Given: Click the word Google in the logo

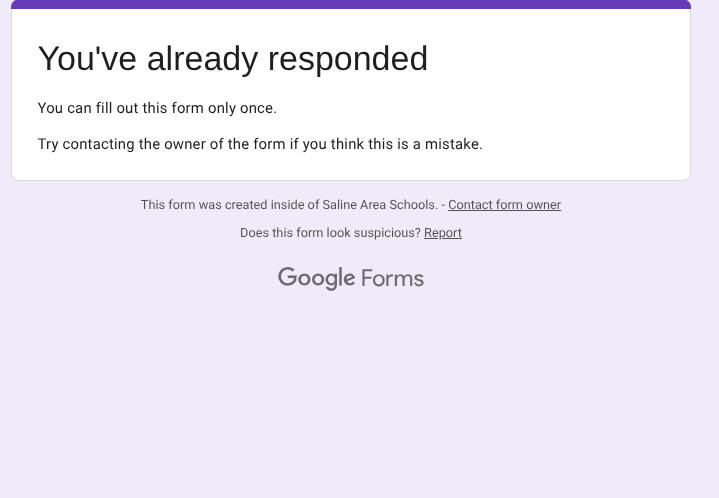Looking at the screenshot, I should (x=316, y=278).
